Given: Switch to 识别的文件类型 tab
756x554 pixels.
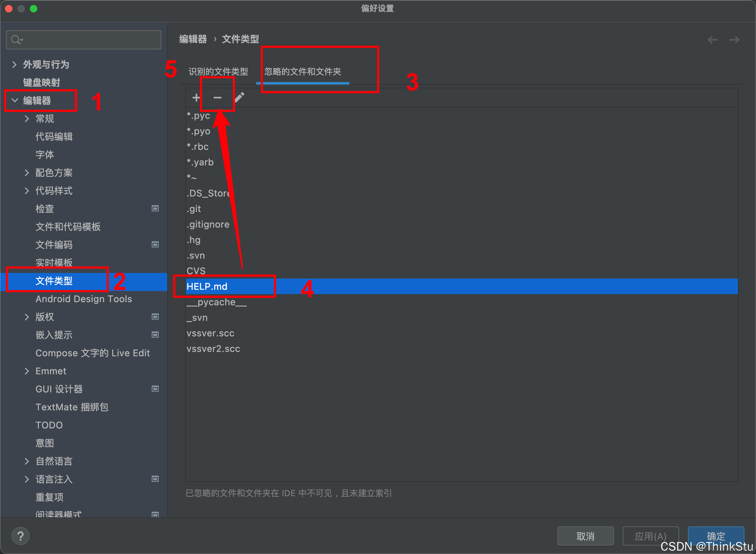Looking at the screenshot, I should tap(218, 72).
